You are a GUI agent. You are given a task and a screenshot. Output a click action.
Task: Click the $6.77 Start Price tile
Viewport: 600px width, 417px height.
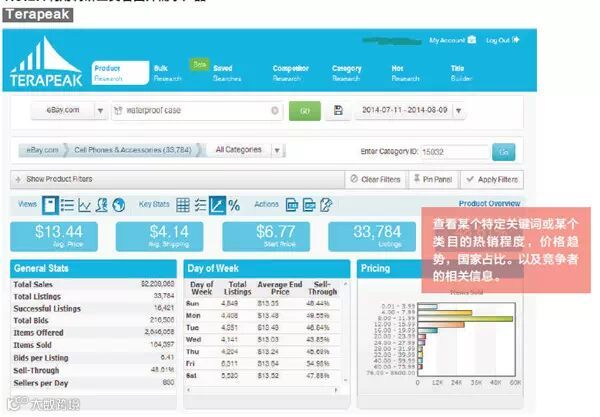[266, 236]
